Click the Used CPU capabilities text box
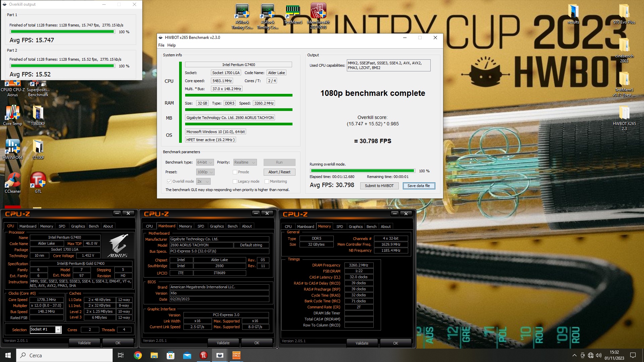This screenshot has height=362, width=644. pos(388,65)
